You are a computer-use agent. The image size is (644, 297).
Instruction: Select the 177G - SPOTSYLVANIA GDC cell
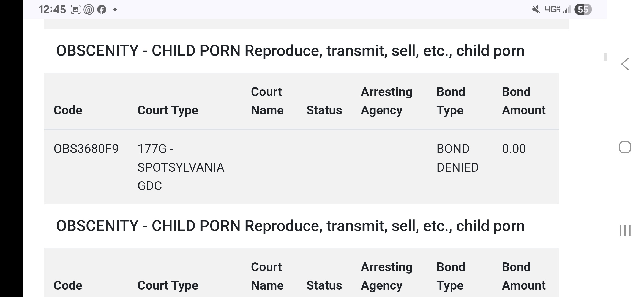[x=181, y=167]
